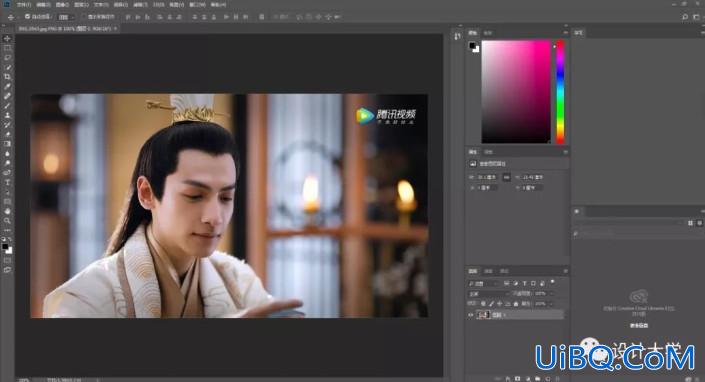Select the Rectangular Marquee tool
Screen dimensions: 705x382
[x=7, y=48]
